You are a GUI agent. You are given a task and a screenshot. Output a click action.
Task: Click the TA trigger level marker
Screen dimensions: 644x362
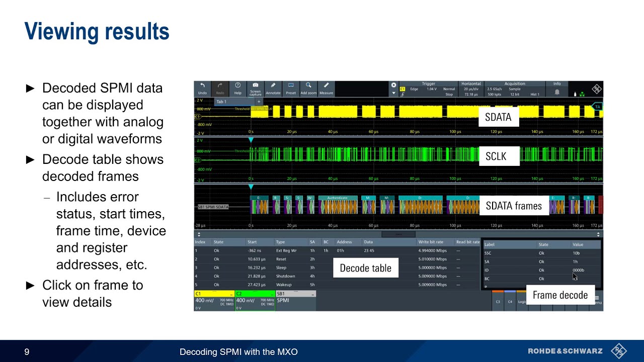coord(597,107)
